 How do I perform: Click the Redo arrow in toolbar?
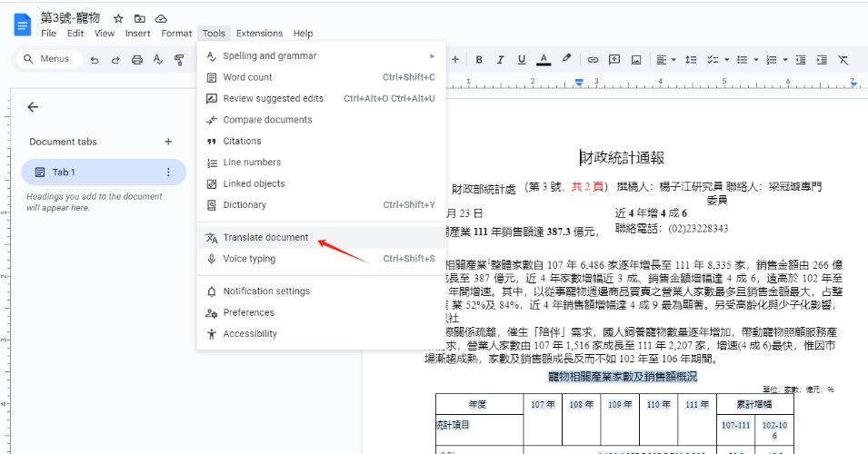coord(115,60)
